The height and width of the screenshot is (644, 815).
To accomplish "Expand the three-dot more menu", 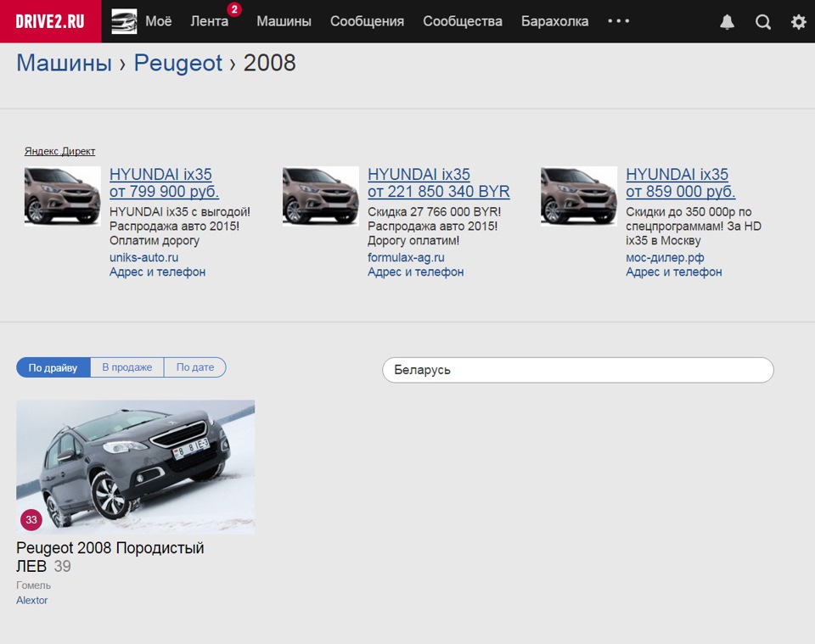I will point(619,21).
